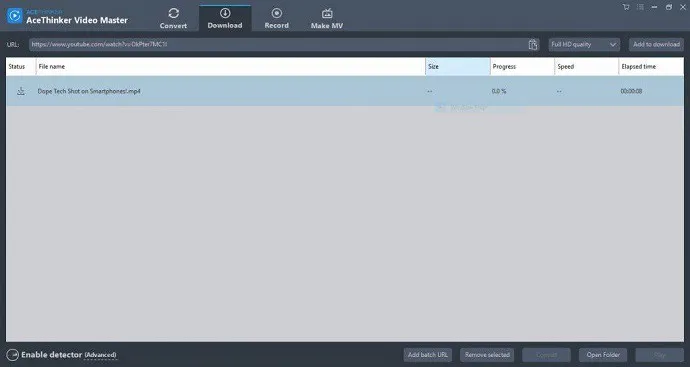Select the Download tab
This screenshot has width=690, height=367.
225,18
